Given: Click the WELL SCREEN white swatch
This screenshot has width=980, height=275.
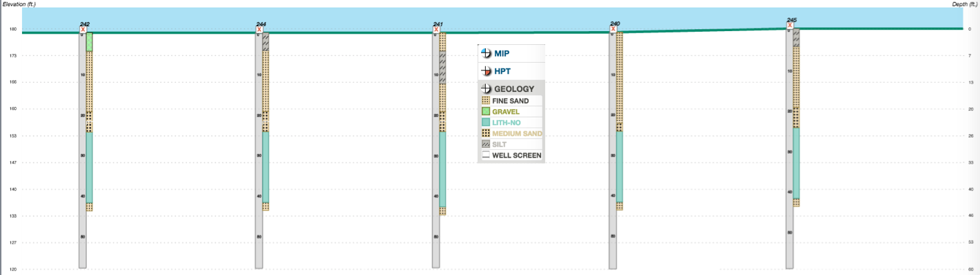Looking at the screenshot, I should 486,155.
